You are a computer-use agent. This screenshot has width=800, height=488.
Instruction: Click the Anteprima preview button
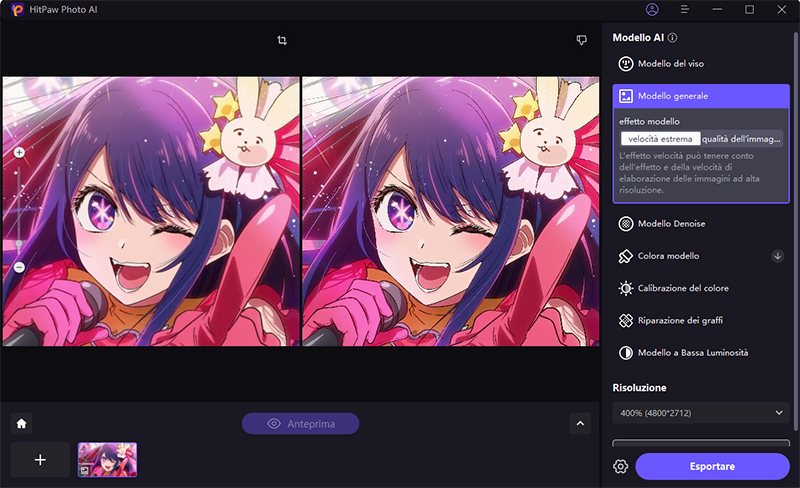tap(300, 423)
